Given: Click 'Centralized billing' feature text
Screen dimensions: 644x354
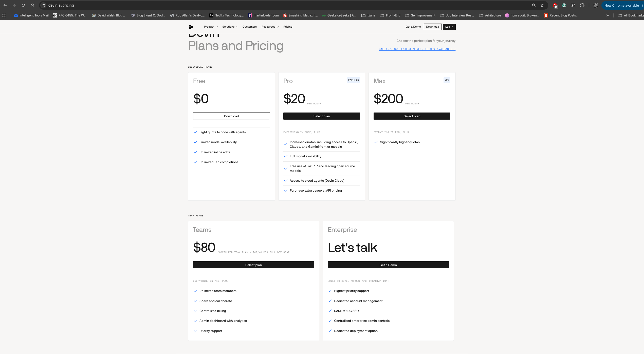Looking at the screenshot, I should tap(213, 311).
